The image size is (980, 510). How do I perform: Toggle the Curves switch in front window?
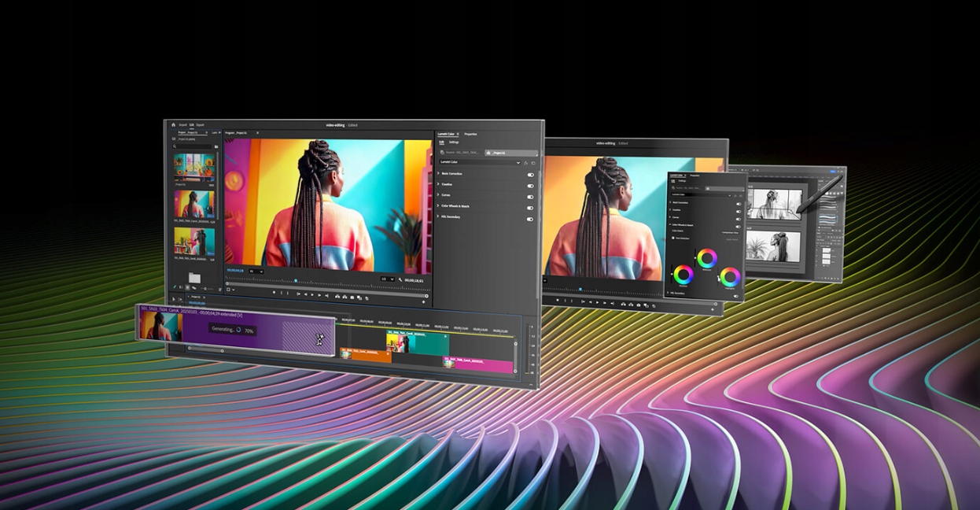pyautogui.click(x=530, y=196)
